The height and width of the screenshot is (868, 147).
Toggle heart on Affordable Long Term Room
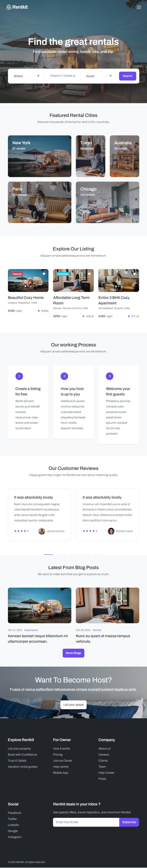point(89,274)
